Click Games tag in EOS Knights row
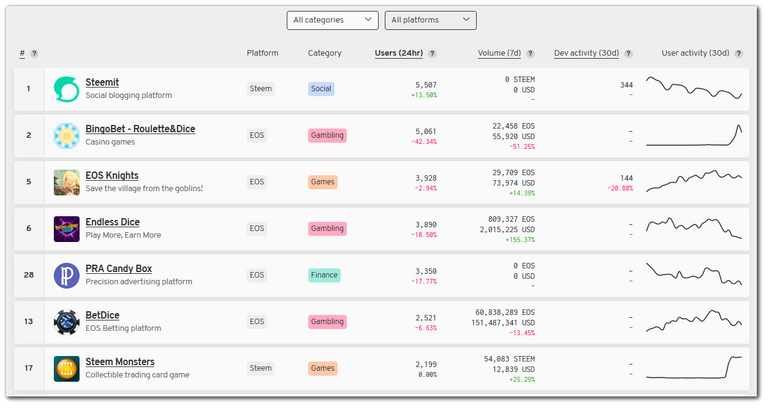The width and height of the screenshot is (768, 408). click(322, 182)
